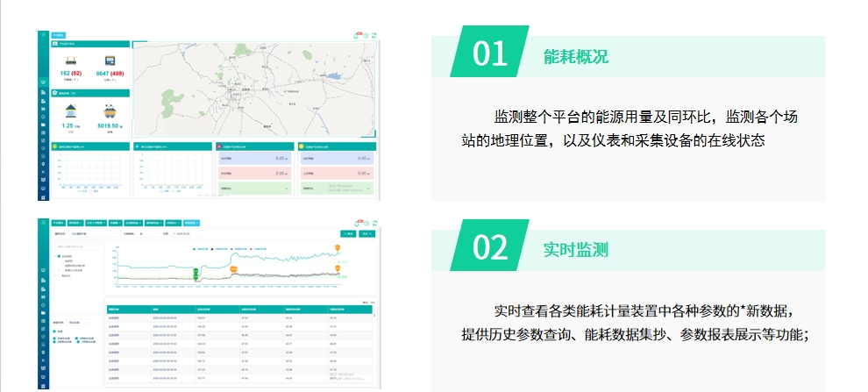Screen dimensions: 868x392
Task: Open the parameter type dropdown below the building tree
Action: 77,322
